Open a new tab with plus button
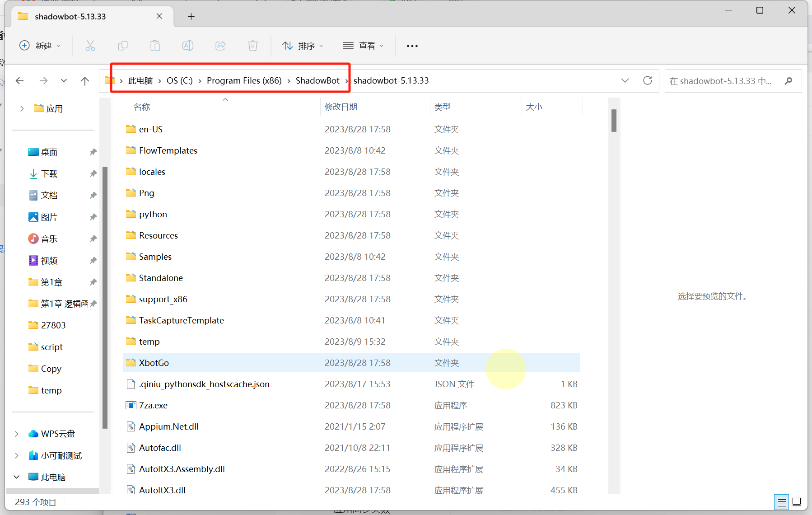The height and width of the screenshot is (515, 812). pyautogui.click(x=191, y=16)
